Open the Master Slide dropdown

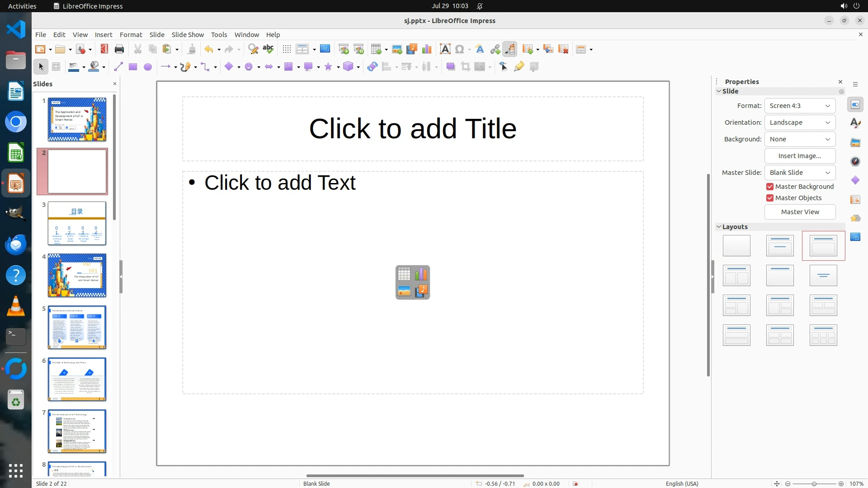799,173
